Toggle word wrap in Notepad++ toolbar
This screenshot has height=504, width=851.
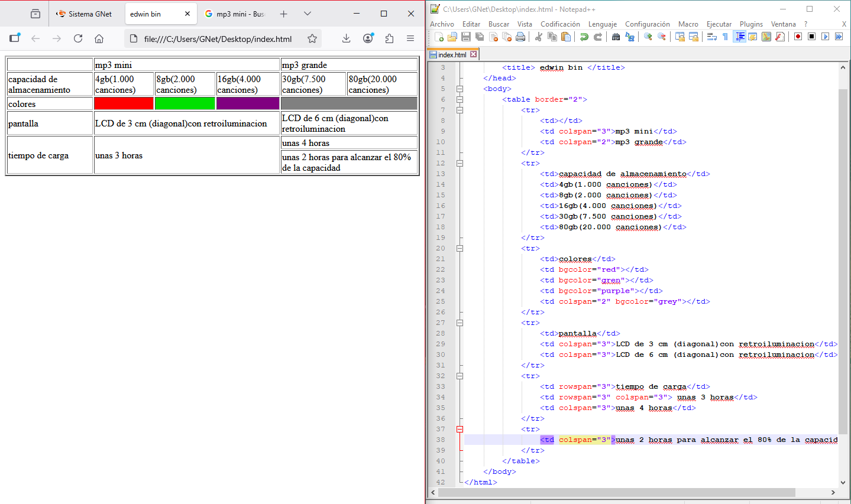[x=712, y=37]
